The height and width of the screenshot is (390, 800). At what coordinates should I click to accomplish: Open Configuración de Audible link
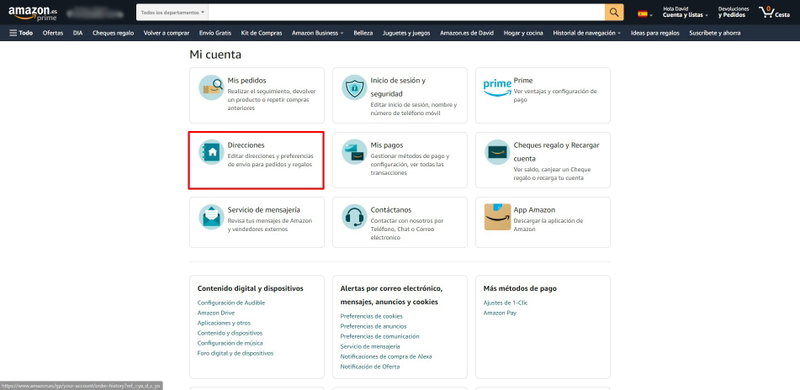(x=231, y=303)
